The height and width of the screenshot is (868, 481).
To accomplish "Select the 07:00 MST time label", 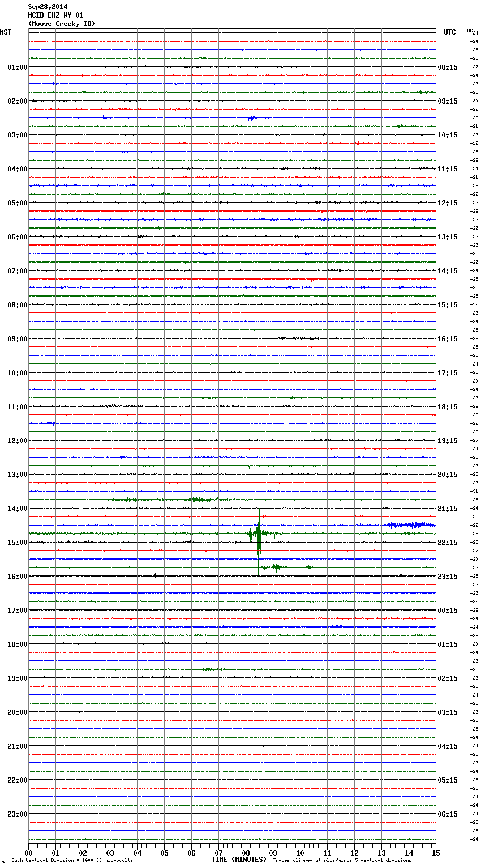I will pos(18,271).
